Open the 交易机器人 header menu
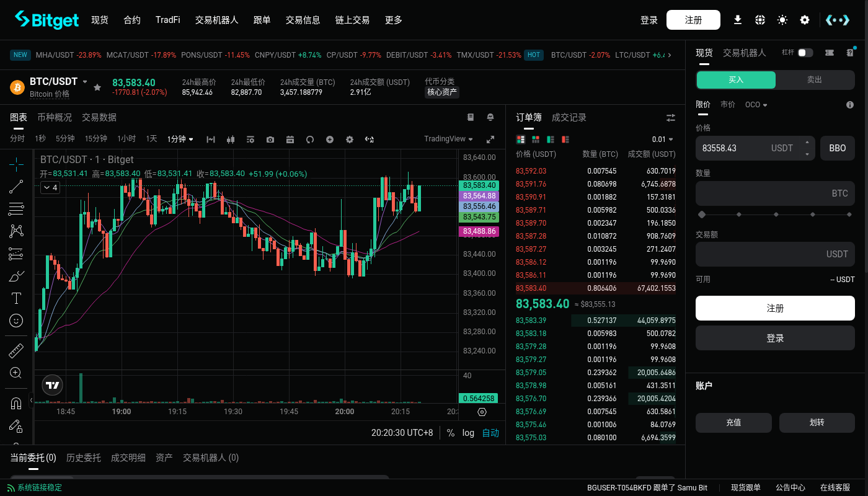Image resolution: width=868 pixels, height=496 pixels. coord(217,20)
